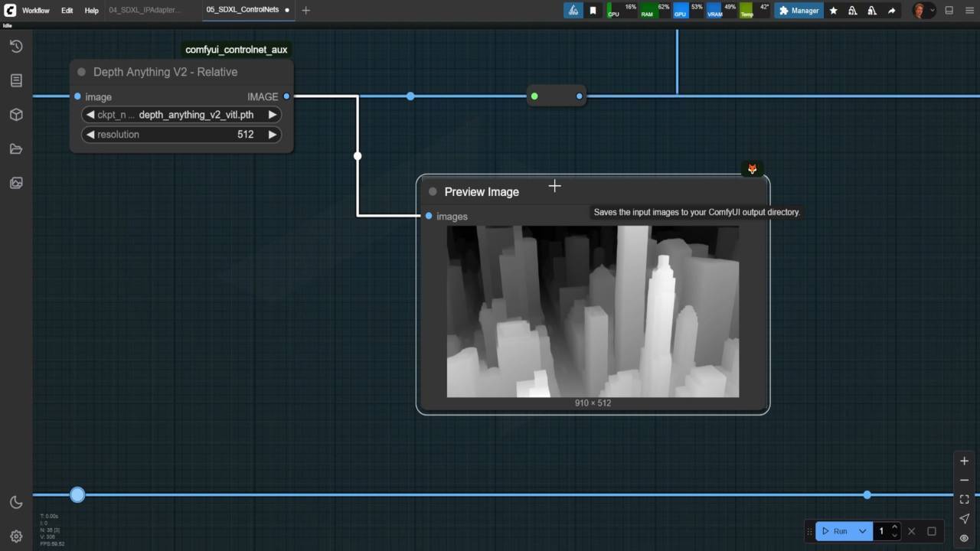Toggle between dark and light theme
The height and width of the screenshot is (551, 980).
tap(16, 502)
